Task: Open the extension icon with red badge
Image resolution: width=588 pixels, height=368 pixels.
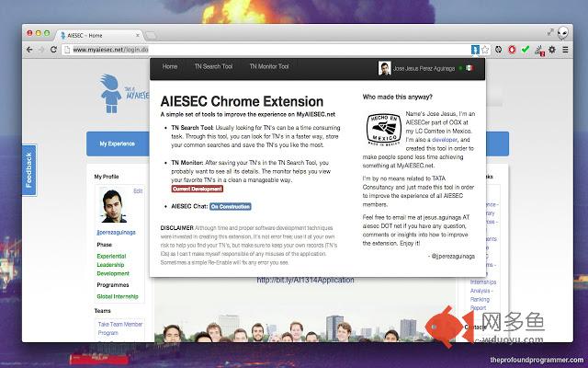Action: tap(539, 51)
